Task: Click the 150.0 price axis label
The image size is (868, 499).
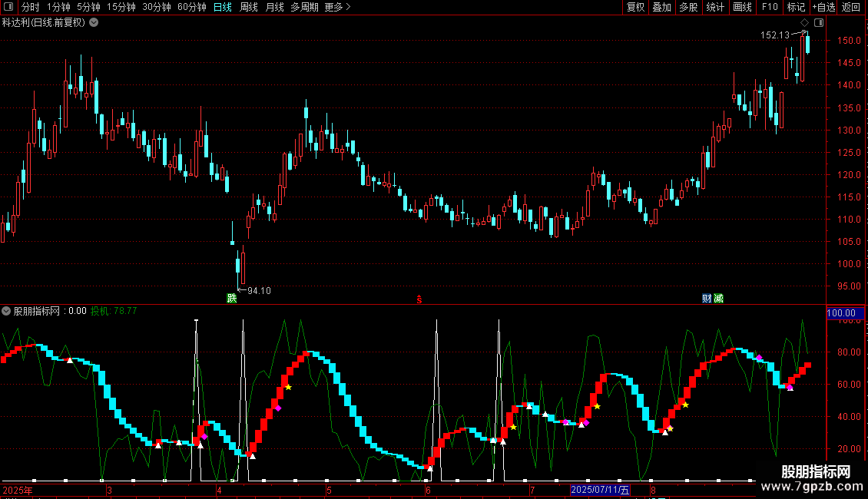Action: click(x=849, y=41)
